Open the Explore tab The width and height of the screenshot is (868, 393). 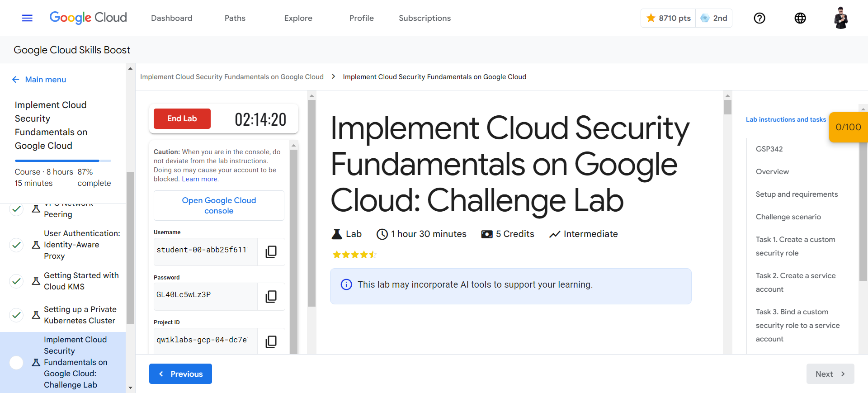[298, 18]
